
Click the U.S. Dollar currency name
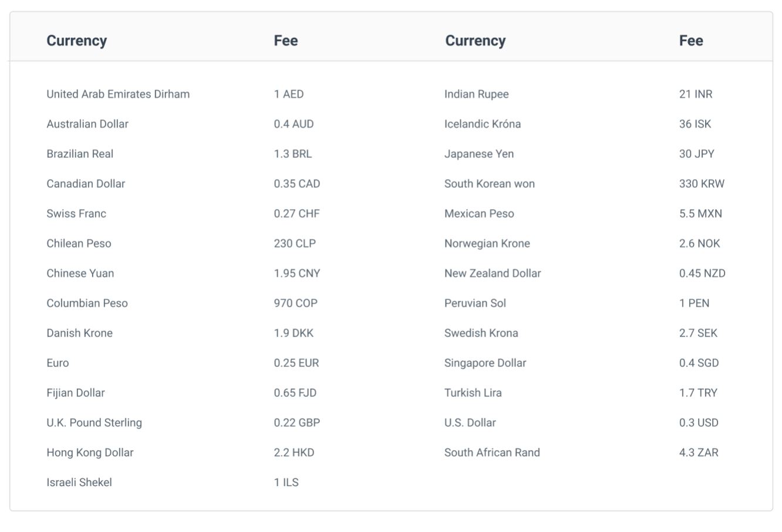point(470,423)
